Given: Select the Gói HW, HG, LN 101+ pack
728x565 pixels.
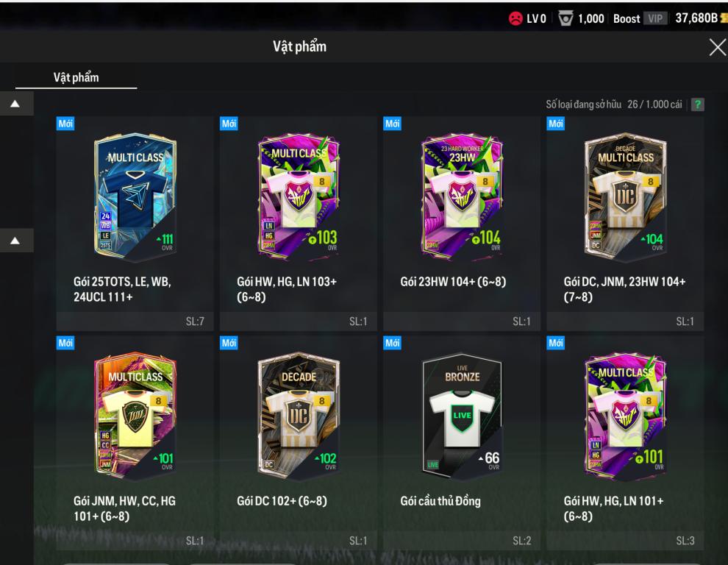Looking at the screenshot, I should [625, 443].
